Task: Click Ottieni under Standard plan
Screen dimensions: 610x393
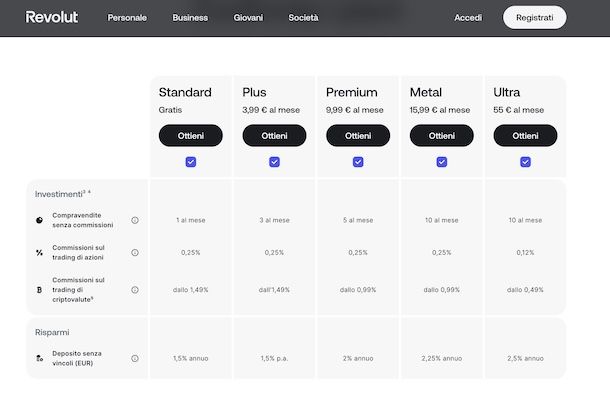Action: tap(191, 135)
